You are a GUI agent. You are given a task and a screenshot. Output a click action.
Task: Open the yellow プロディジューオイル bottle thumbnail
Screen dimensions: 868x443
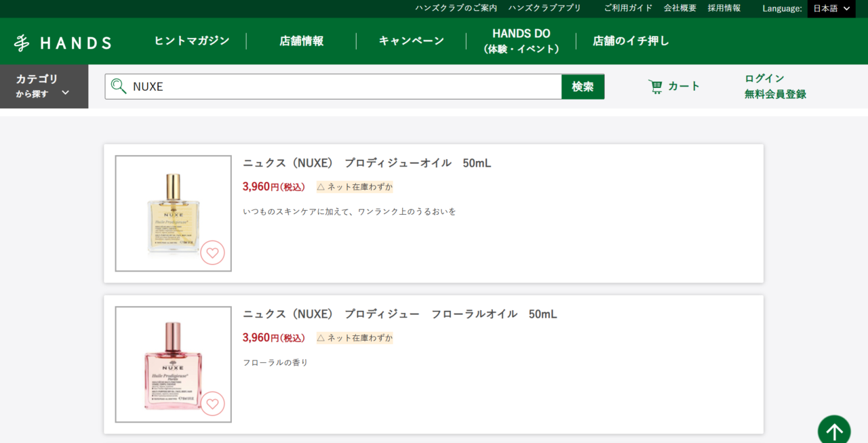coord(173,213)
